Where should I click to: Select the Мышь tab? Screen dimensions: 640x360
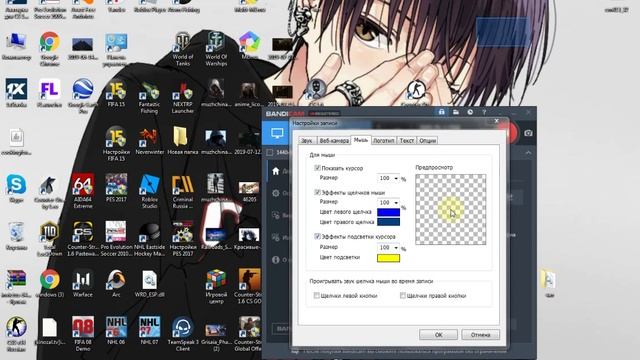point(361,140)
